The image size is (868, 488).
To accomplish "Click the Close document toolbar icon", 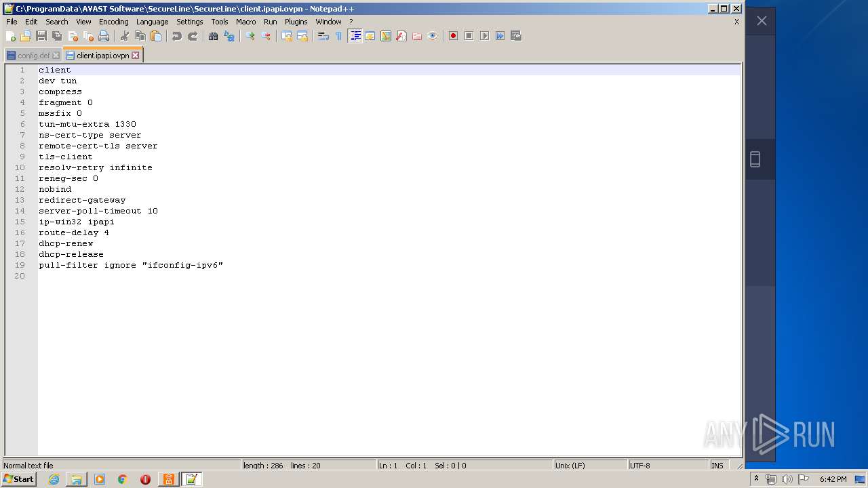I will (x=73, y=36).
